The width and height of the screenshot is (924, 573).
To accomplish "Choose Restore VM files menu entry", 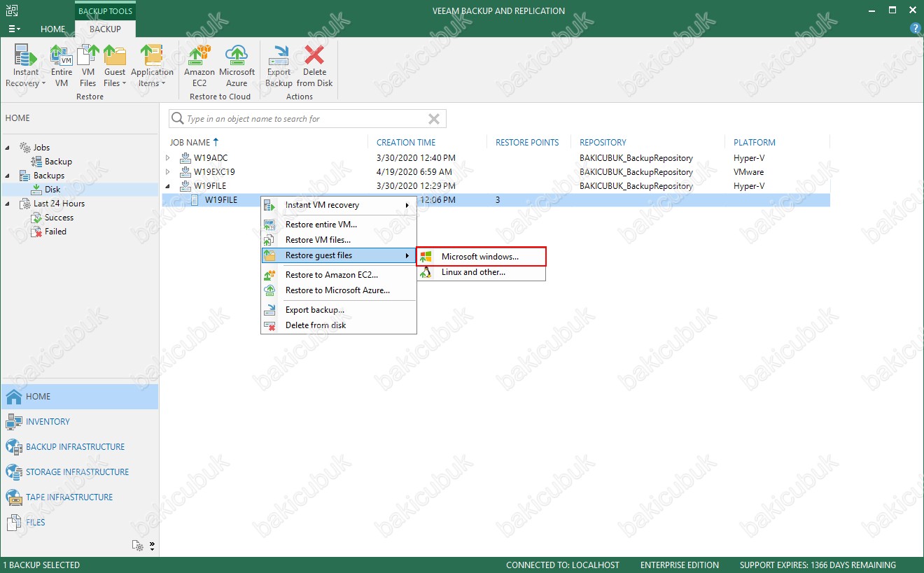I will point(339,240).
